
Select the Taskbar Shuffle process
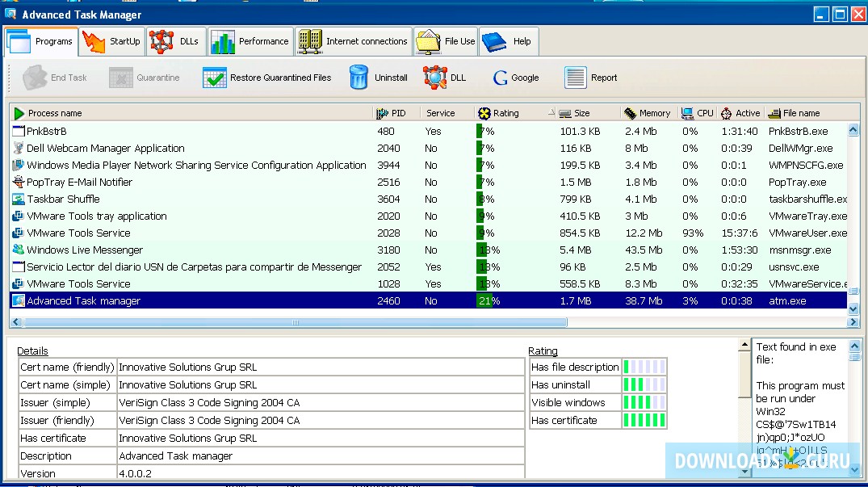pyautogui.click(x=429, y=199)
